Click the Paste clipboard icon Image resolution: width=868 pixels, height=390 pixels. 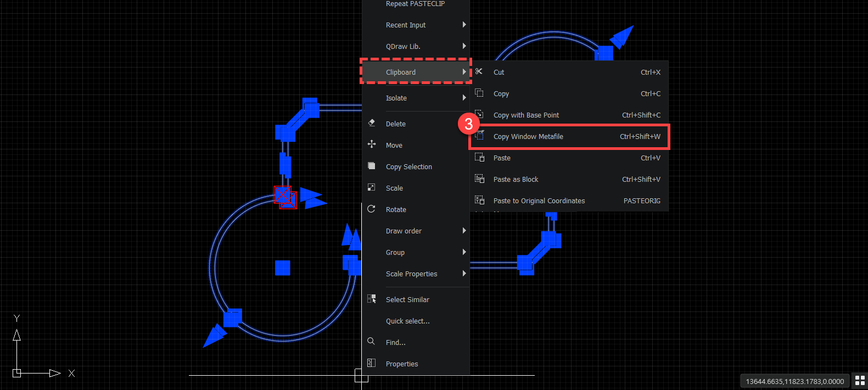479,157
